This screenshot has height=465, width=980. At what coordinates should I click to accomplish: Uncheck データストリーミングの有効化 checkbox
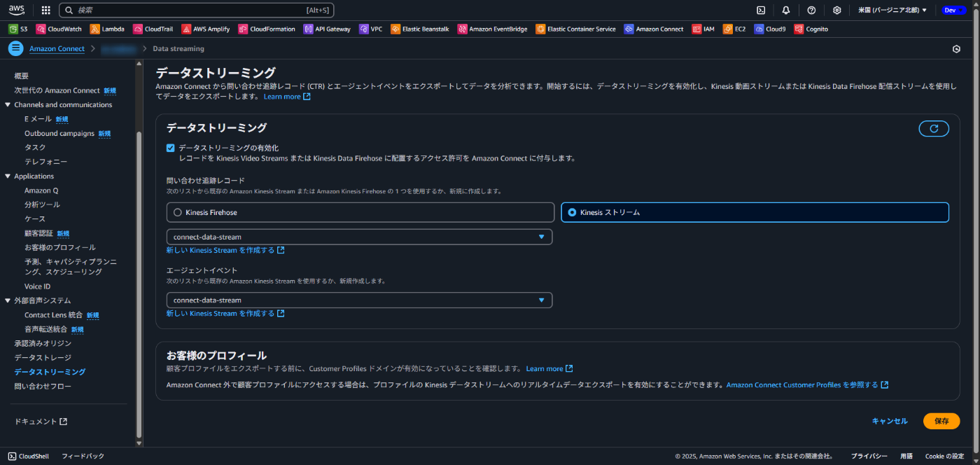170,148
